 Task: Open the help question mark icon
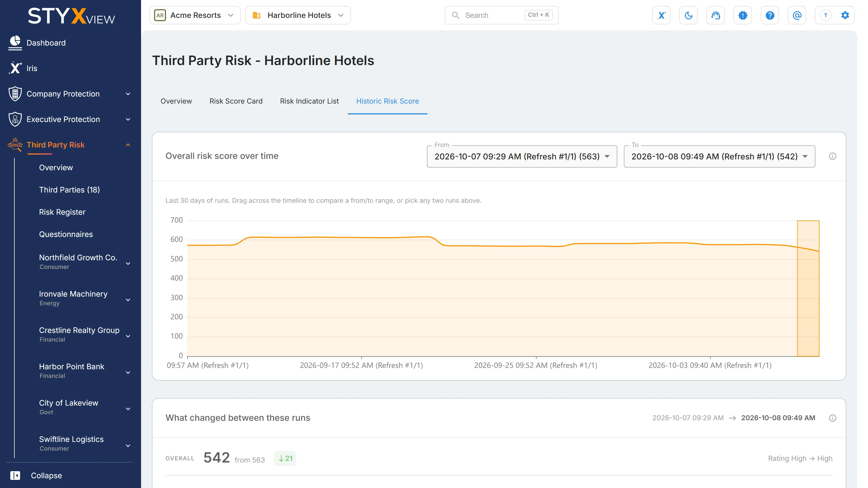770,15
